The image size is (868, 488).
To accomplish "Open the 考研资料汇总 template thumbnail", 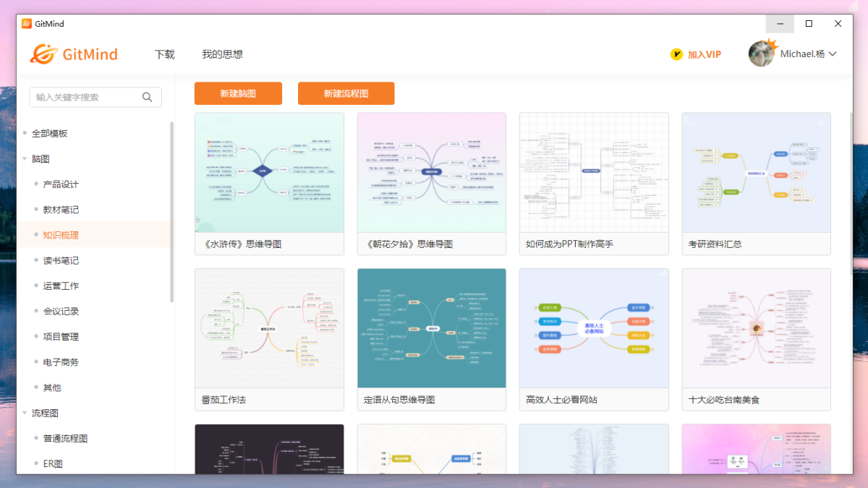I will 757,173.
